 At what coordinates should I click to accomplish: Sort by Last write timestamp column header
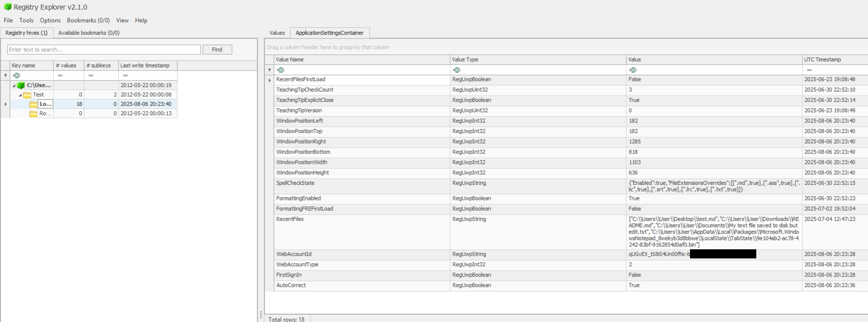pos(148,66)
